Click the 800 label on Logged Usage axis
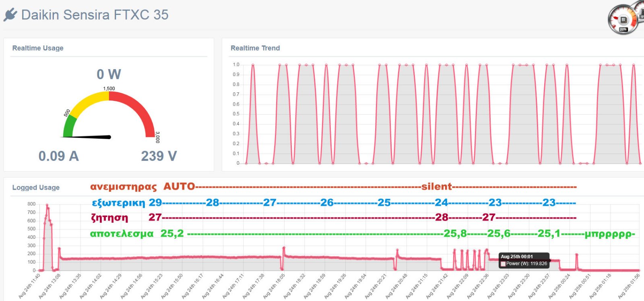644x301 pixels. (x=31, y=204)
